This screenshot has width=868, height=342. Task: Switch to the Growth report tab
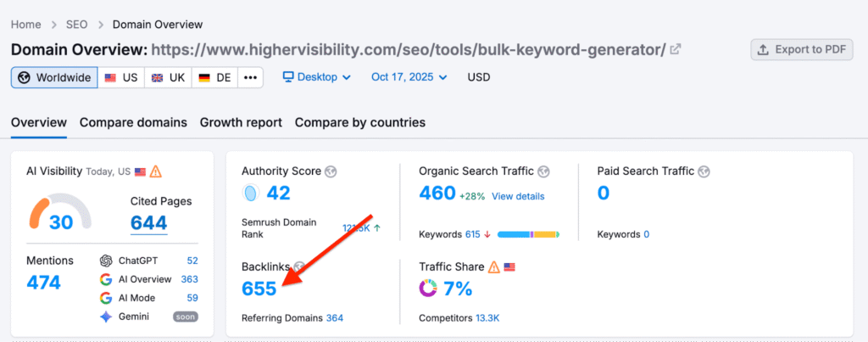241,122
